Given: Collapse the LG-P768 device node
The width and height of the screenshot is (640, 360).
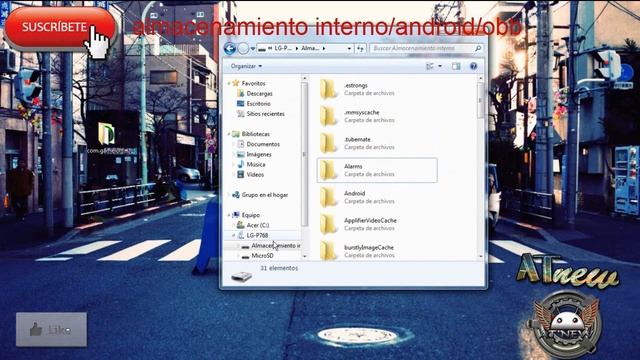Looking at the screenshot, I should pos(234,236).
